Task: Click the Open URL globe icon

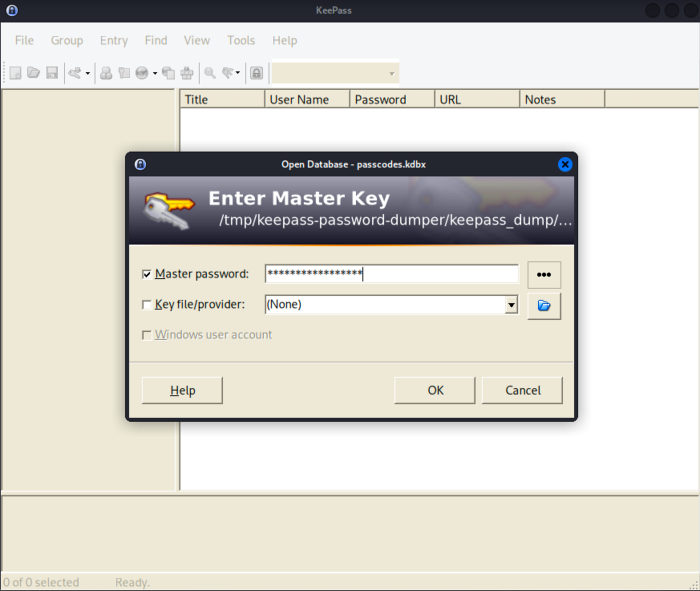Action: (142, 73)
